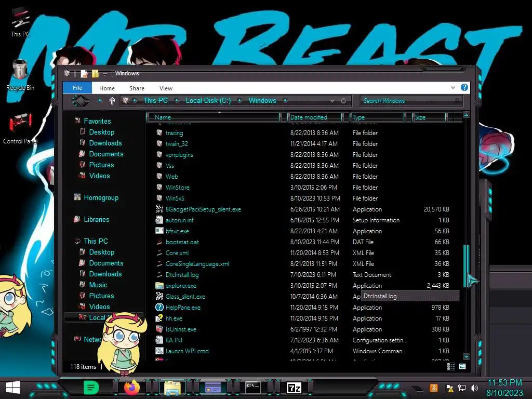
Task: Select Homegroup in the navigation pane
Action: [101, 197]
